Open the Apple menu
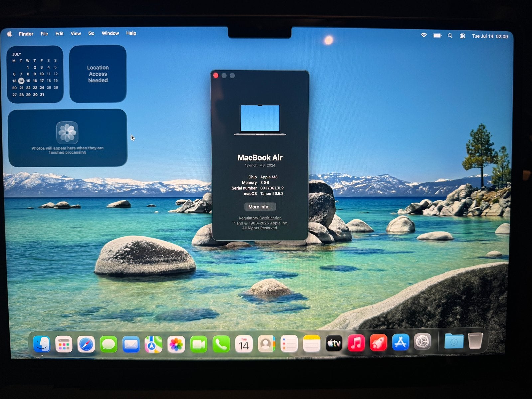The image size is (532, 399). [10, 34]
